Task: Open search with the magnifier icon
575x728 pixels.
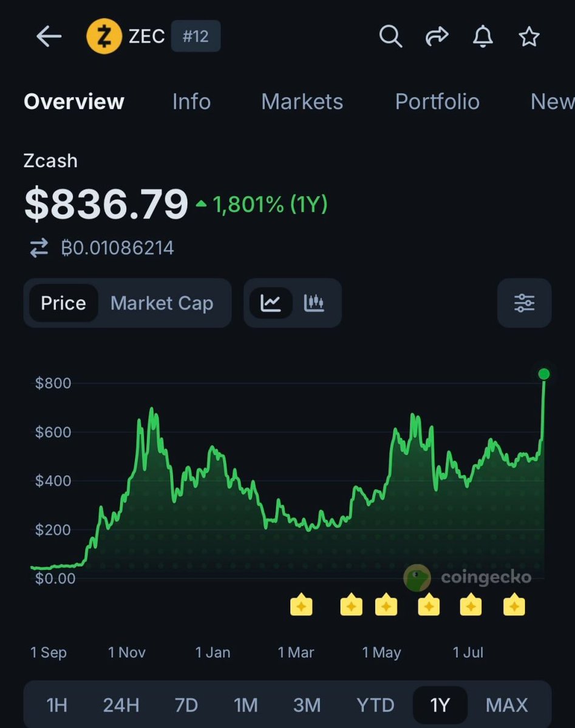Action: click(390, 37)
